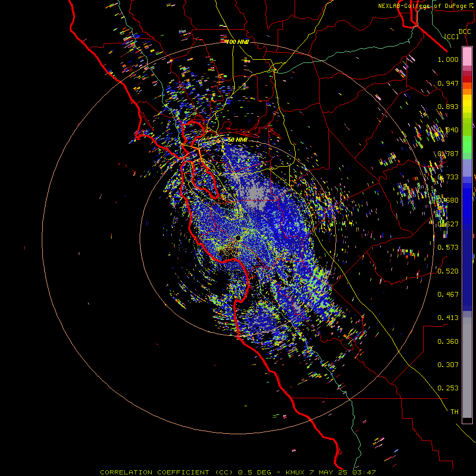Select the 0.733 scale value
The image size is (476, 476).
(448, 177)
